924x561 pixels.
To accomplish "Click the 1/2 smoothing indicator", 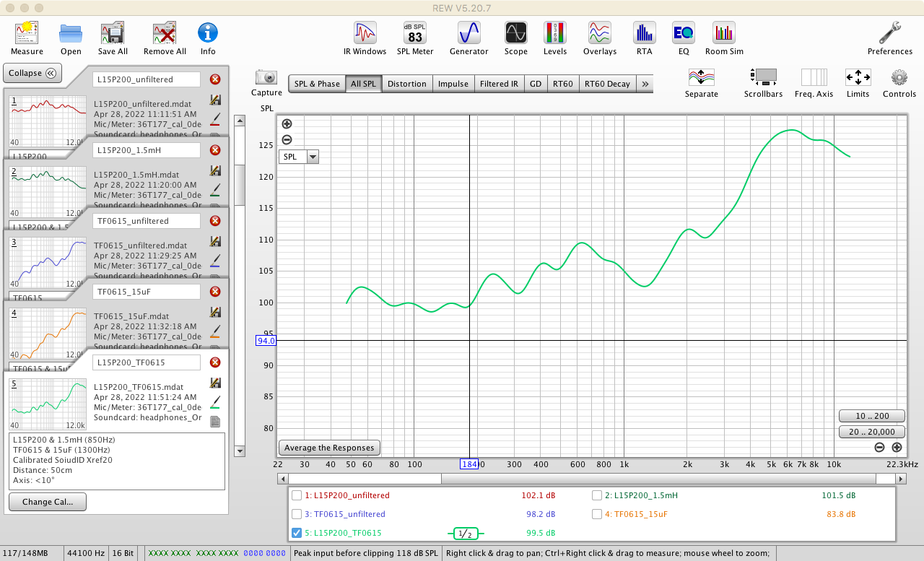I will (465, 534).
